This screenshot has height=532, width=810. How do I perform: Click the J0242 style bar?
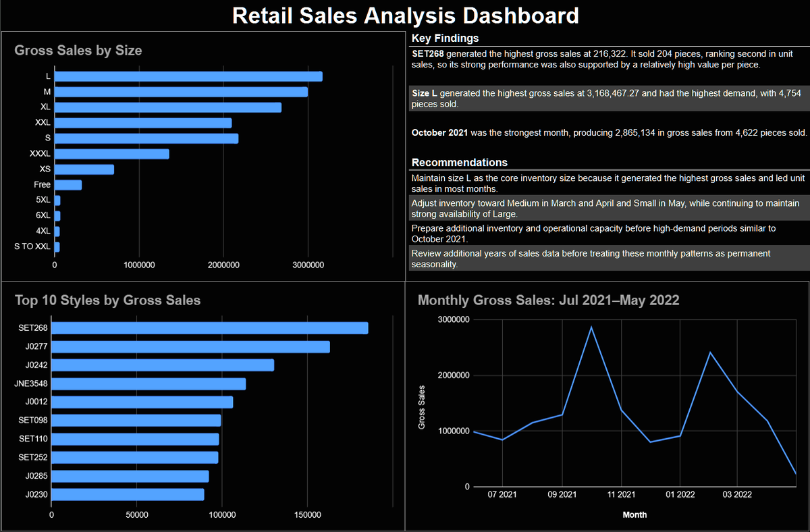pyautogui.click(x=163, y=365)
